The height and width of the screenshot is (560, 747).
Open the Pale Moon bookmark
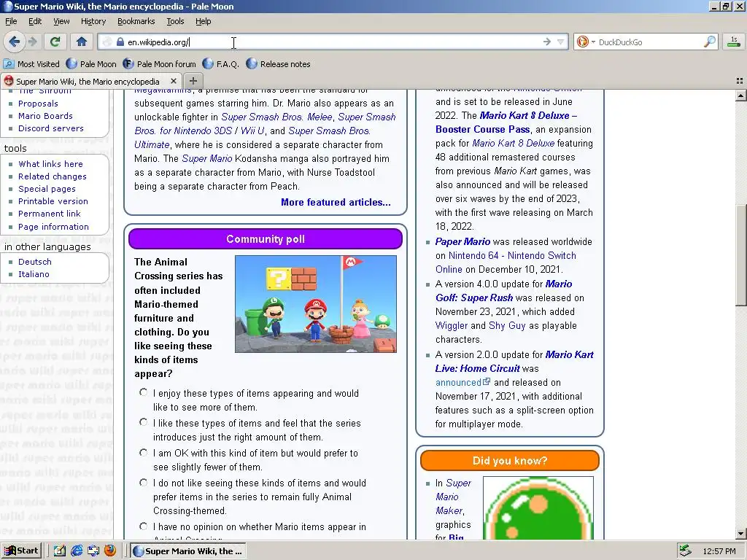[x=91, y=64]
